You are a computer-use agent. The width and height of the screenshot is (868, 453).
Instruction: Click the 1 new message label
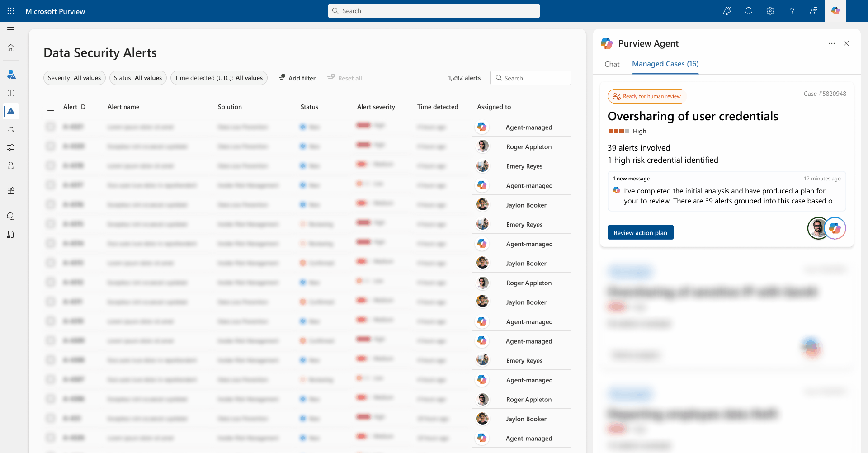[631, 179]
